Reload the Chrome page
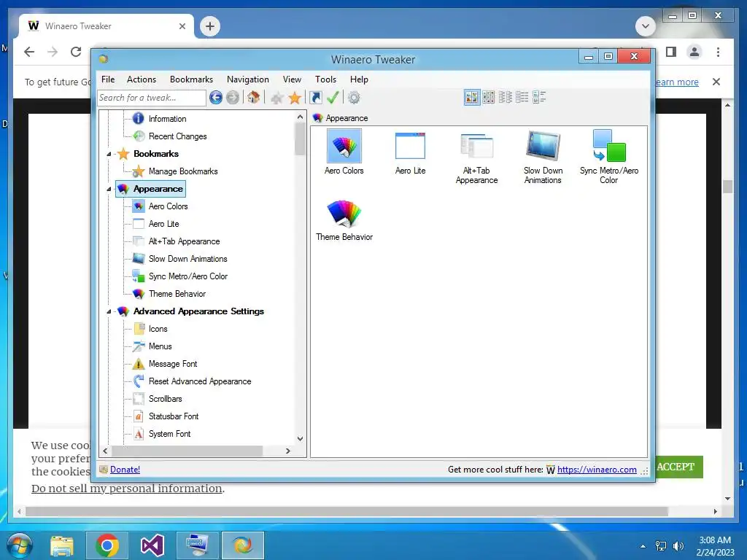The width and height of the screenshot is (747, 560). (x=76, y=52)
